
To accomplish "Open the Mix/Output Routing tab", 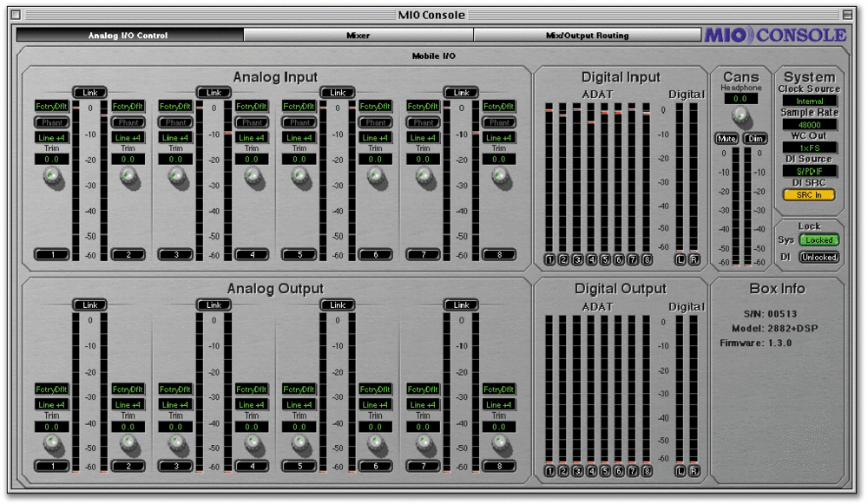I will click(588, 35).
